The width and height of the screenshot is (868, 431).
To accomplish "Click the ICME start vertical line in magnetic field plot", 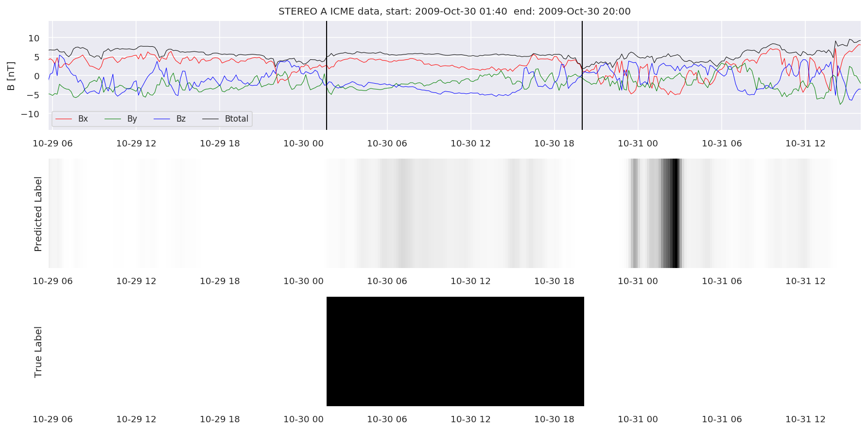I will (327, 75).
